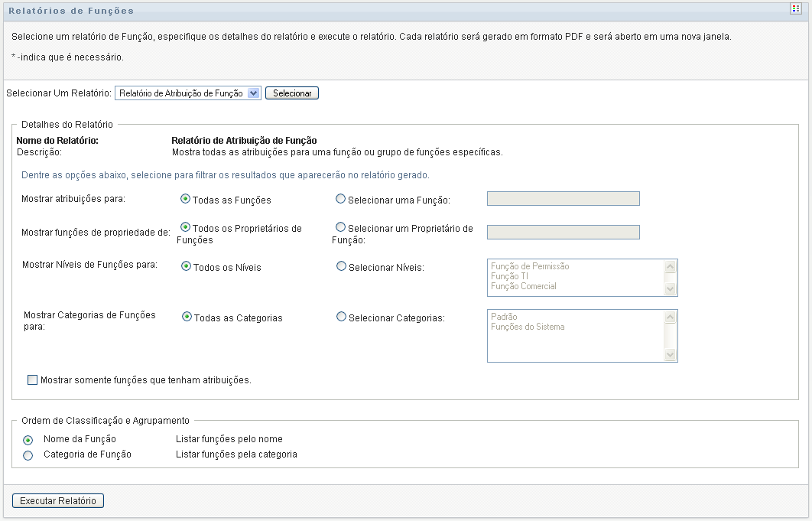Pick the Selecionar Níveis radio button
The width and height of the screenshot is (812, 521).
point(341,267)
